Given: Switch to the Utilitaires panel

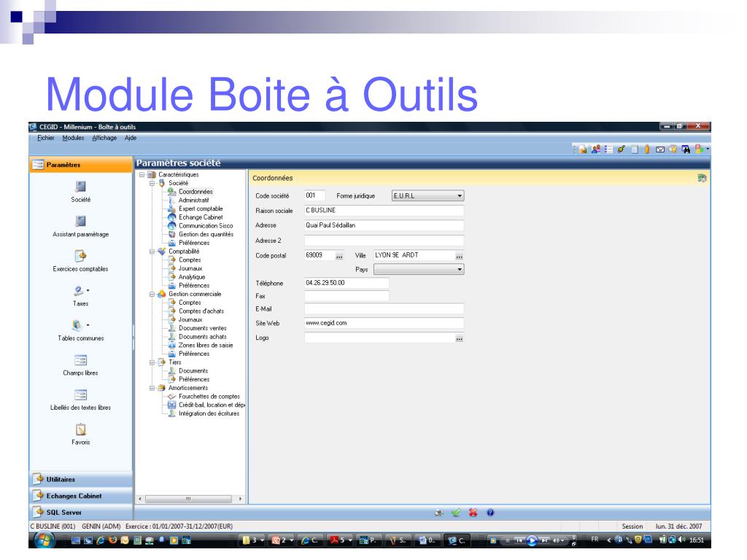Looking at the screenshot, I should [x=81, y=480].
